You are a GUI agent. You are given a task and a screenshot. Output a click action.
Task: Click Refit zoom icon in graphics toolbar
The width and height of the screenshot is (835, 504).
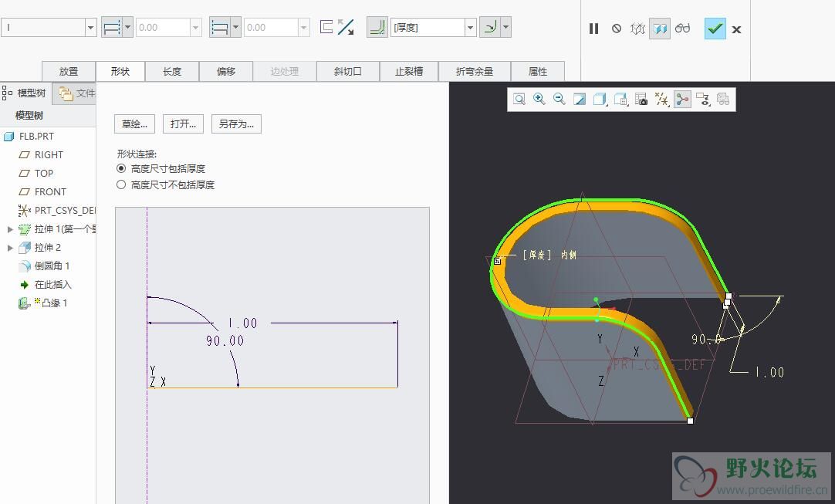click(x=519, y=99)
